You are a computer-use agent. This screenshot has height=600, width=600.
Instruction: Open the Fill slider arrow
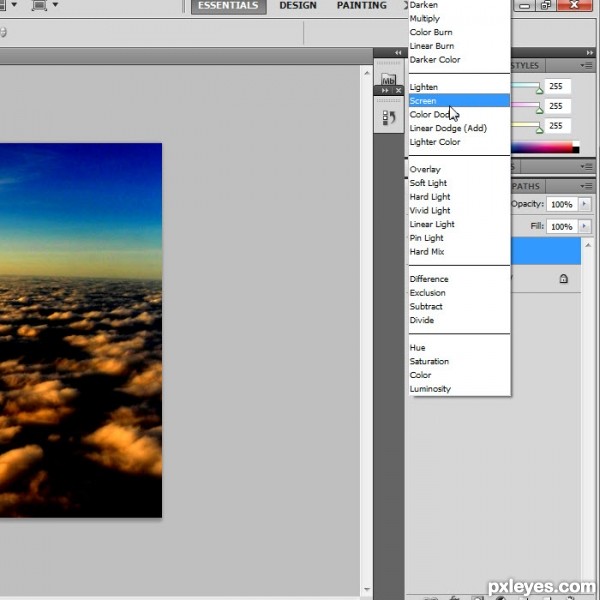[584, 226]
